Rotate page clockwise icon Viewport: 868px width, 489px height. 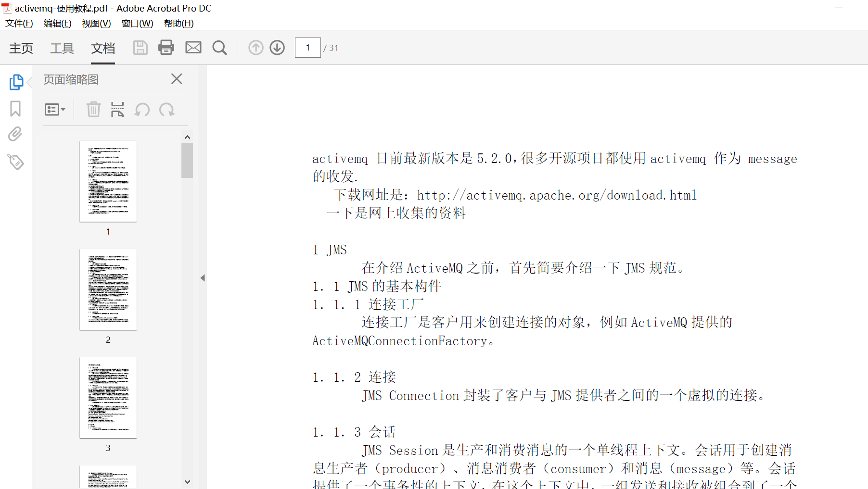click(x=167, y=110)
